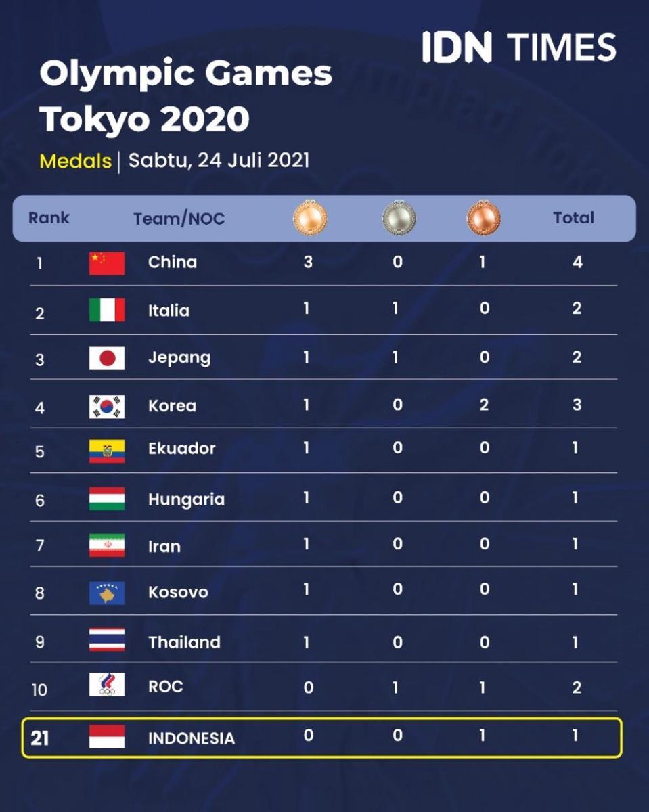Click the IDN TIMES logo
The image size is (649, 812).
click(520, 47)
